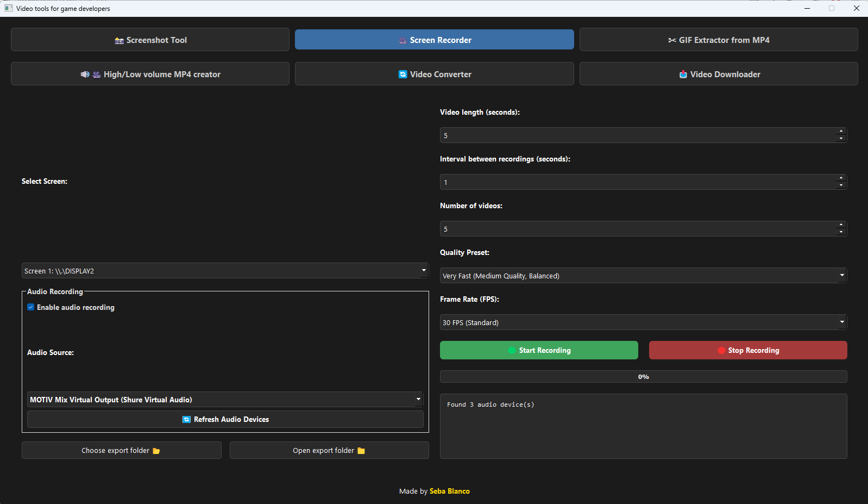Toggle Enable audio recording checkbox
Viewport: 868px width, 504px height.
coord(31,307)
